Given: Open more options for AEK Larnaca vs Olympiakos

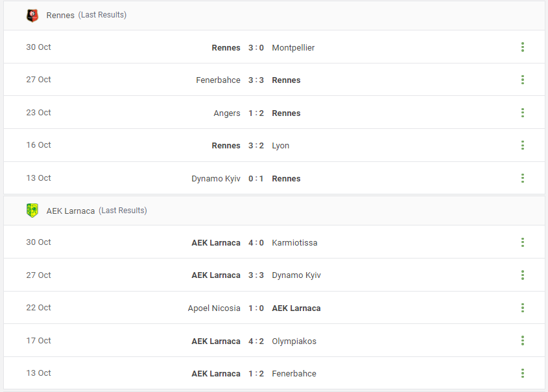Looking at the screenshot, I should click(x=523, y=341).
